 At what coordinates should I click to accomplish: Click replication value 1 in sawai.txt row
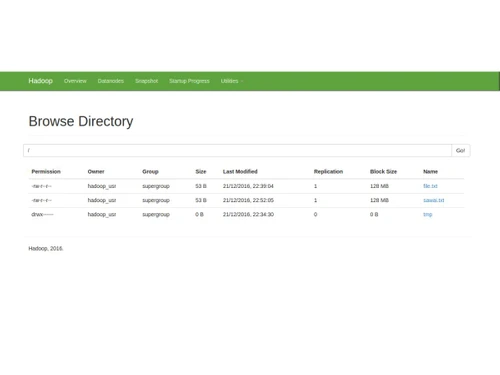click(315, 200)
